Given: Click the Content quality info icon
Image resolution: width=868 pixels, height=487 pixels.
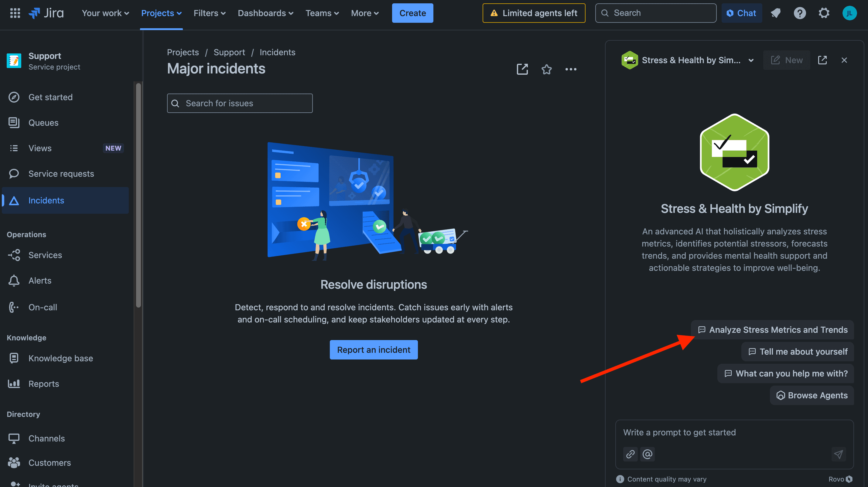Looking at the screenshot, I should [620, 479].
